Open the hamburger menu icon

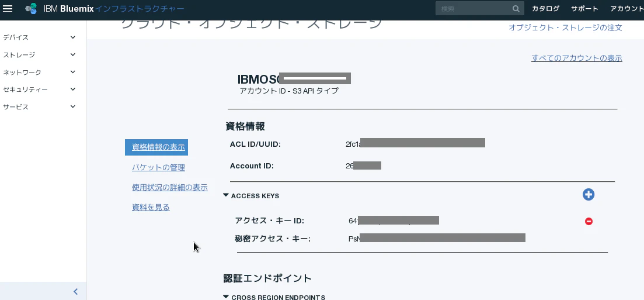pos(8,8)
